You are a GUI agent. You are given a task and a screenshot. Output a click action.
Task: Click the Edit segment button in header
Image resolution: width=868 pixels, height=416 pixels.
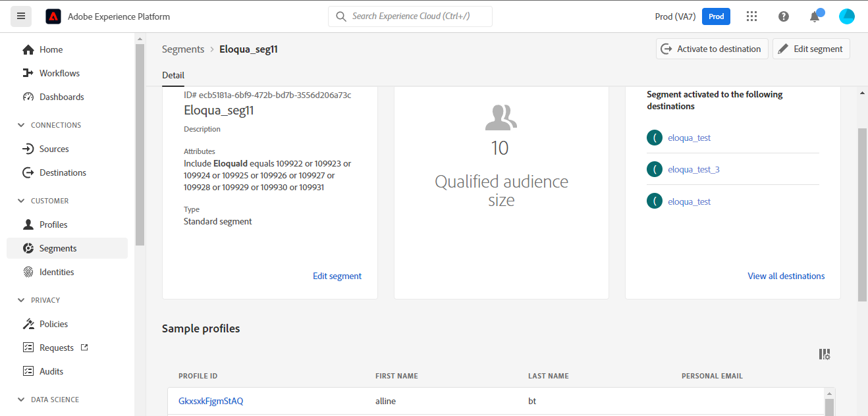coord(811,49)
